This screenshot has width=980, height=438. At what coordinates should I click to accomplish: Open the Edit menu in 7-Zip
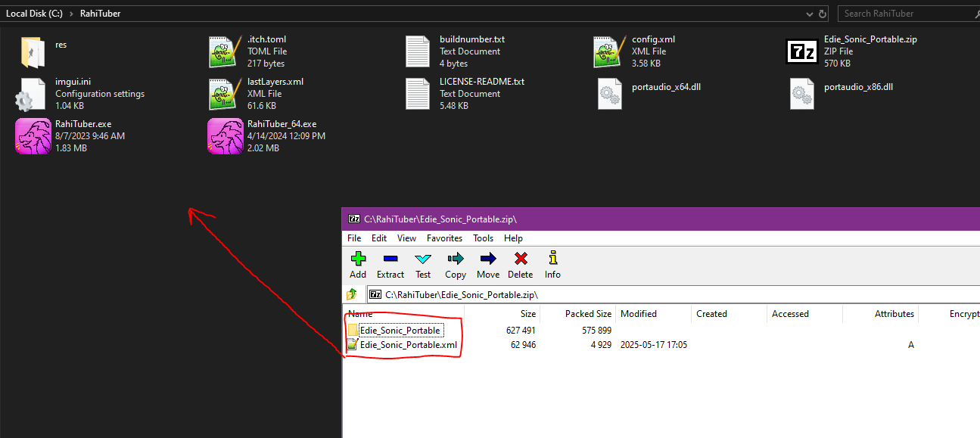point(379,238)
